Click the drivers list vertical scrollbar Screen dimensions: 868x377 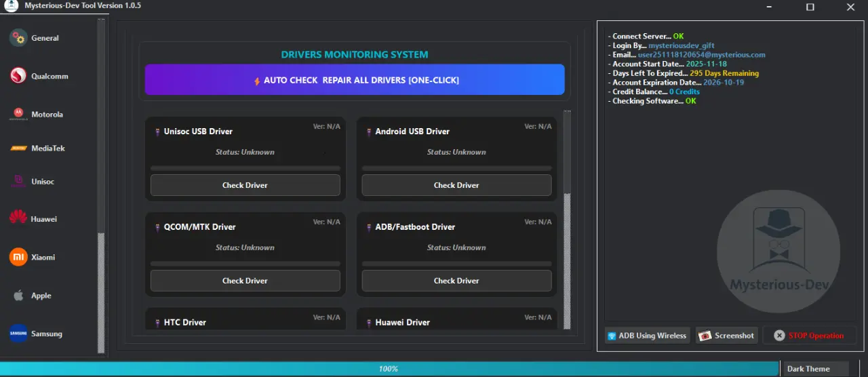pyautogui.click(x=568, y=220)
